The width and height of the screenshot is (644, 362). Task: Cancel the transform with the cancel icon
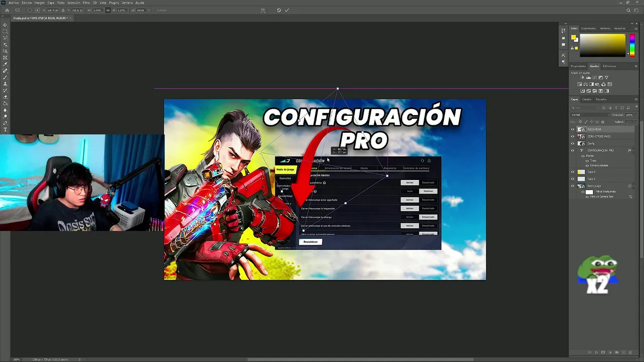click(279, 10)
